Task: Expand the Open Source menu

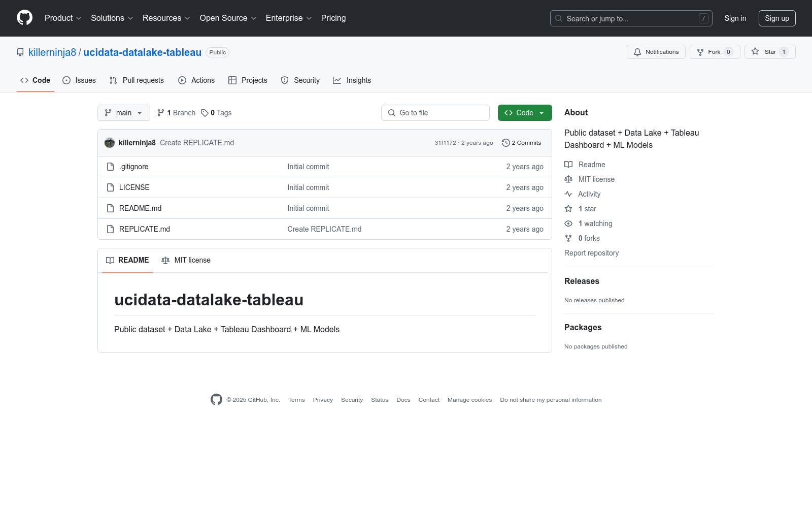Action: 228,18
